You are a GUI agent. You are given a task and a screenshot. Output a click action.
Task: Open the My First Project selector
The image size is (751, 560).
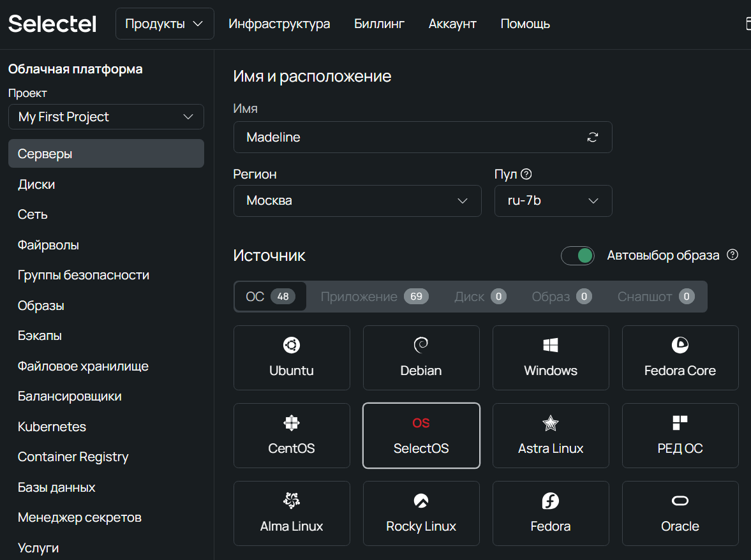click(106, 117)
